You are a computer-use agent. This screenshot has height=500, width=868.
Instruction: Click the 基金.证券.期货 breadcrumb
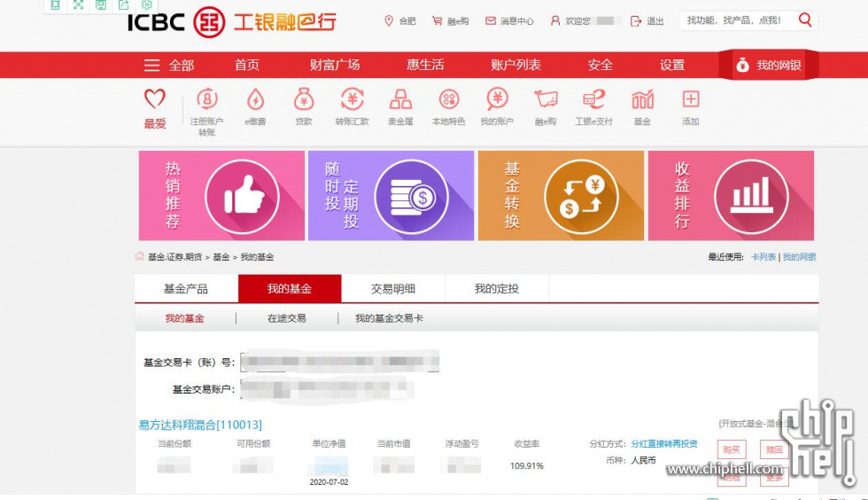(x=175, y=257)
